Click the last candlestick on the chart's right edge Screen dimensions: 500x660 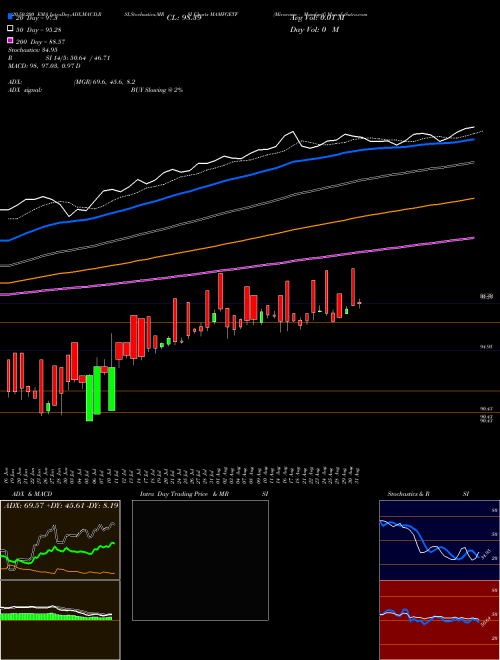tap(359, 303)
